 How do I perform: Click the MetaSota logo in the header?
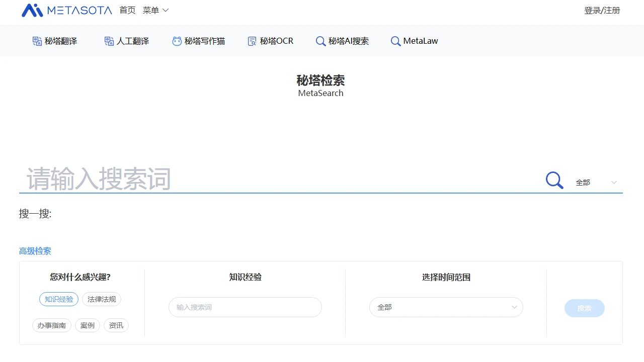tap(67, 10)
